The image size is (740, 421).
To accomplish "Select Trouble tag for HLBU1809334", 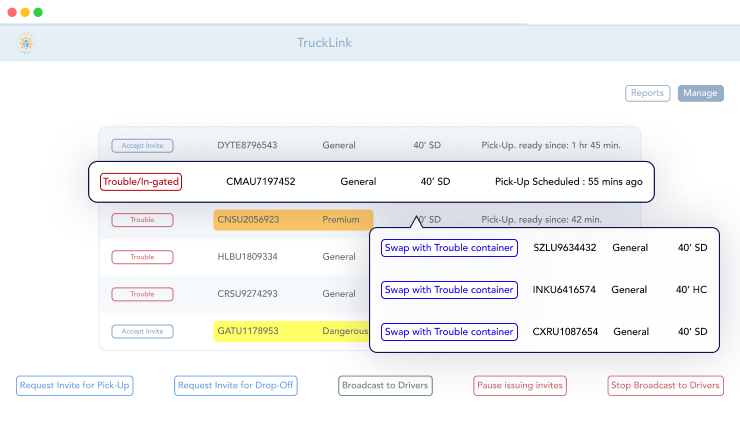I will [142, 257].
